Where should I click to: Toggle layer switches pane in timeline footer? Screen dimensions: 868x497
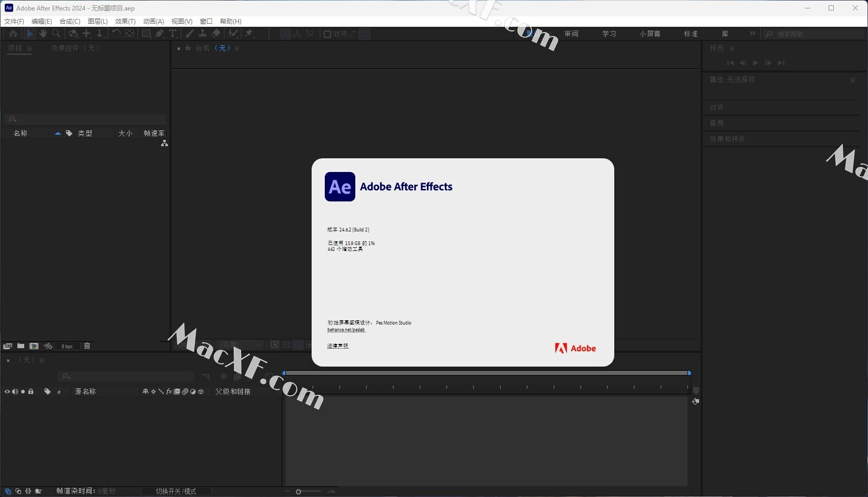pyautogui.click(x=8, y=491)
